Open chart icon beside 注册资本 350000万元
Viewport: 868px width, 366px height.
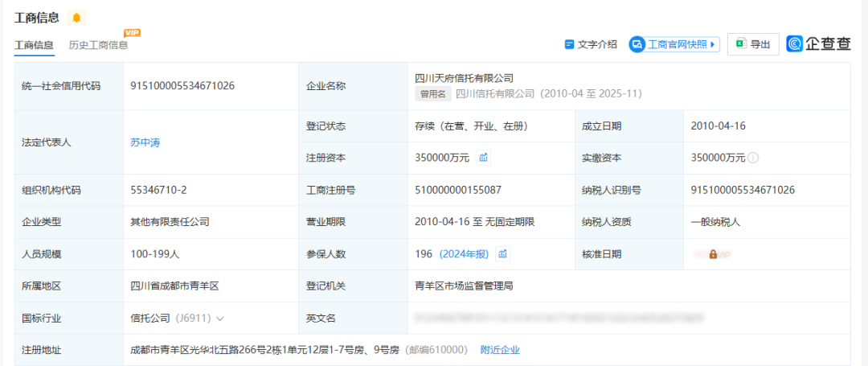pyautogui.click(x=483, y=158)
